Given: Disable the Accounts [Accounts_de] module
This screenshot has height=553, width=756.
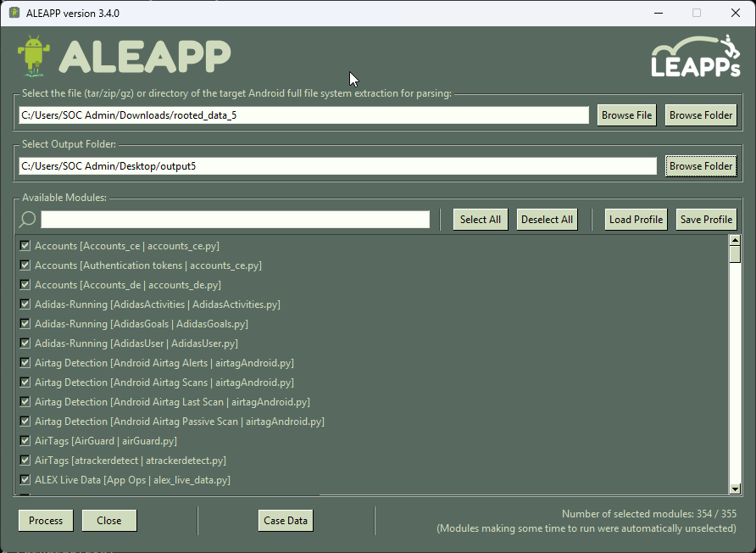Looking at the screenshot, I should click(x=25, y=284).
